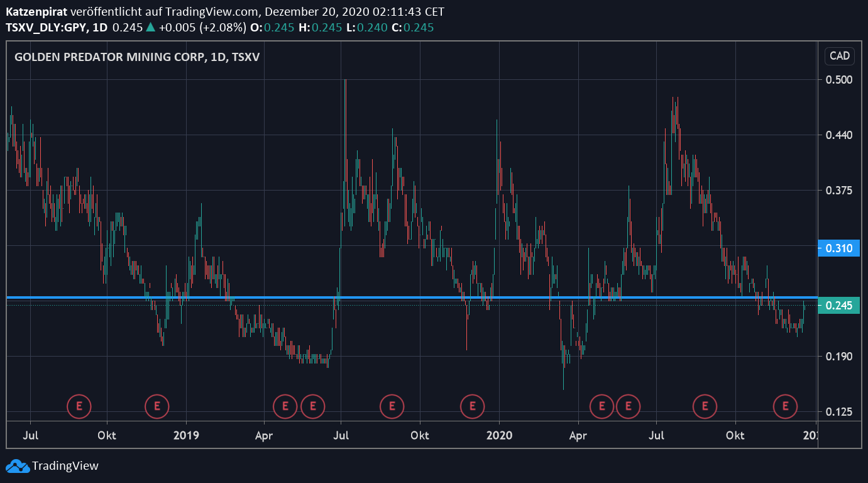This screenshot has width=868, height=483.
Task: Open the earnings marker just before Jul 2020
Action: pos(628,406)
